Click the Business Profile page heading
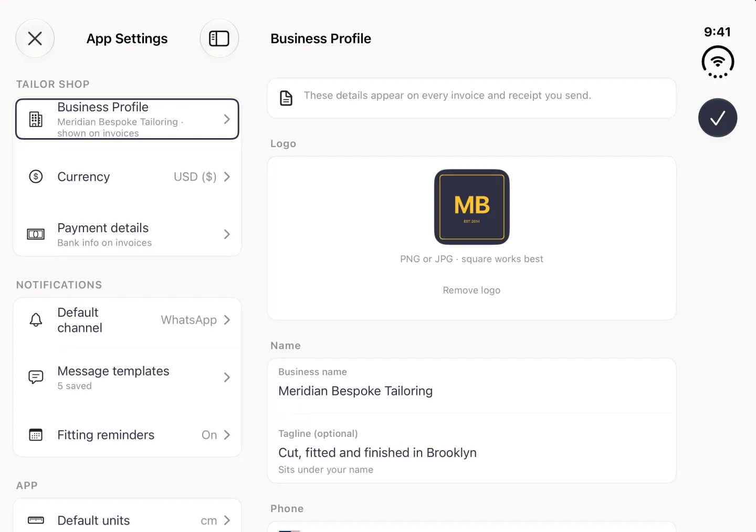Image resolution: width=756 pixels, height=532 pixels. [x=321, y=38]
